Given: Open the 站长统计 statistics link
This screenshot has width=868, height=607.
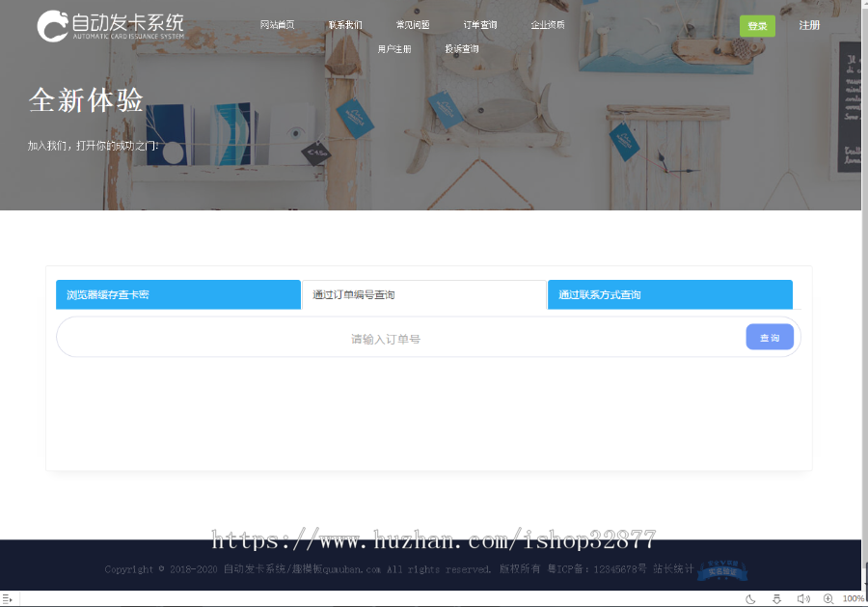Looking at the screenshot, I should point(675,569).
